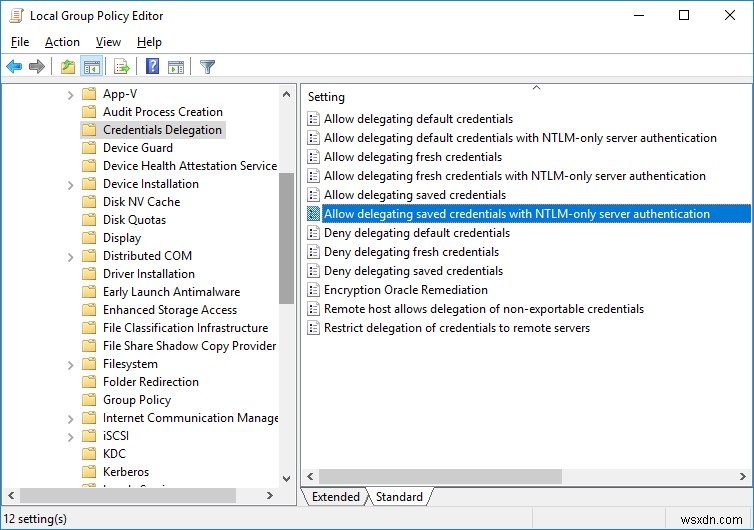Image resolution: width=754 pixels, height=530 pixels.
Task: Click the policy icon of Encryption Oracle Remediation
Action: pos(314,290)
